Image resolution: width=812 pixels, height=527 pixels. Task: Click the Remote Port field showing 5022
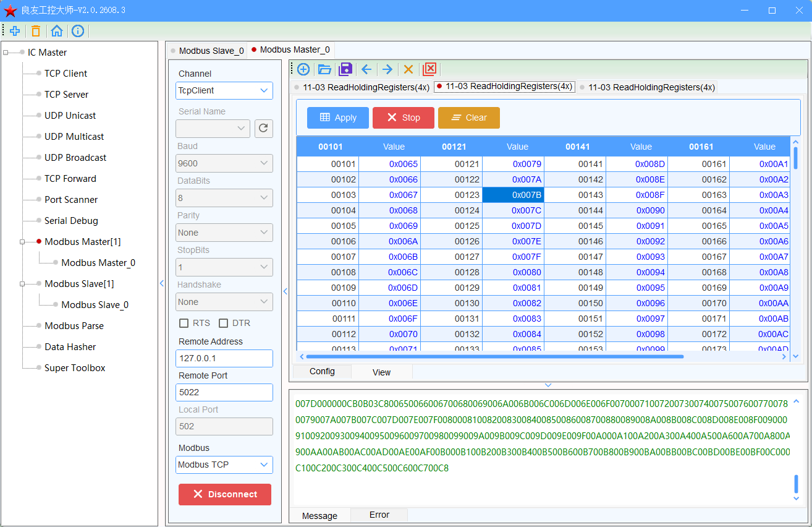click(x=224, y=392)
